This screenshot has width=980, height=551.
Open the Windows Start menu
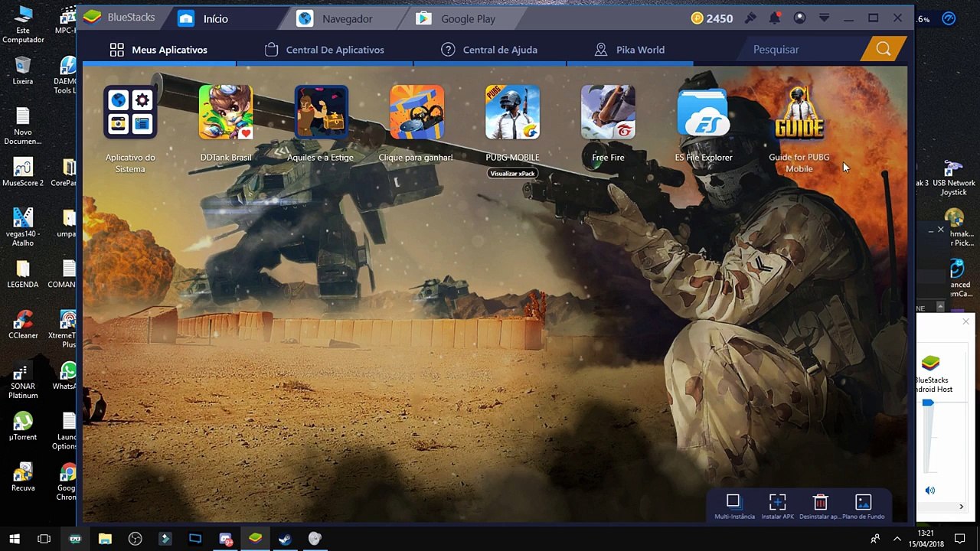15,539
